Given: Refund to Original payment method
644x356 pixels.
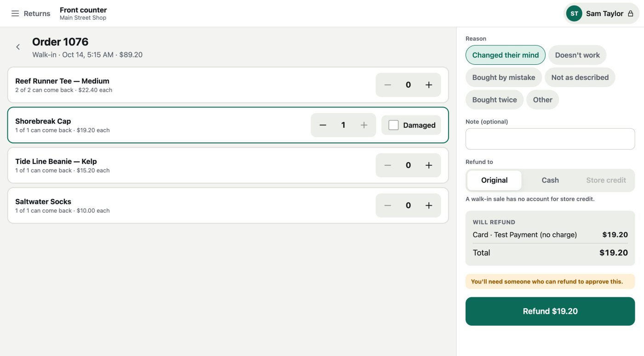Looking at the screenshot, I should tap(494, 180).
